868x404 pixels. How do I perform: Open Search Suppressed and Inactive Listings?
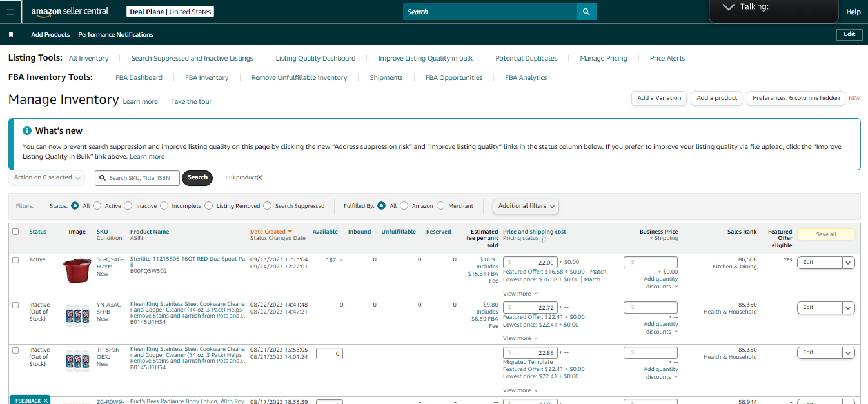click(192, 58)
